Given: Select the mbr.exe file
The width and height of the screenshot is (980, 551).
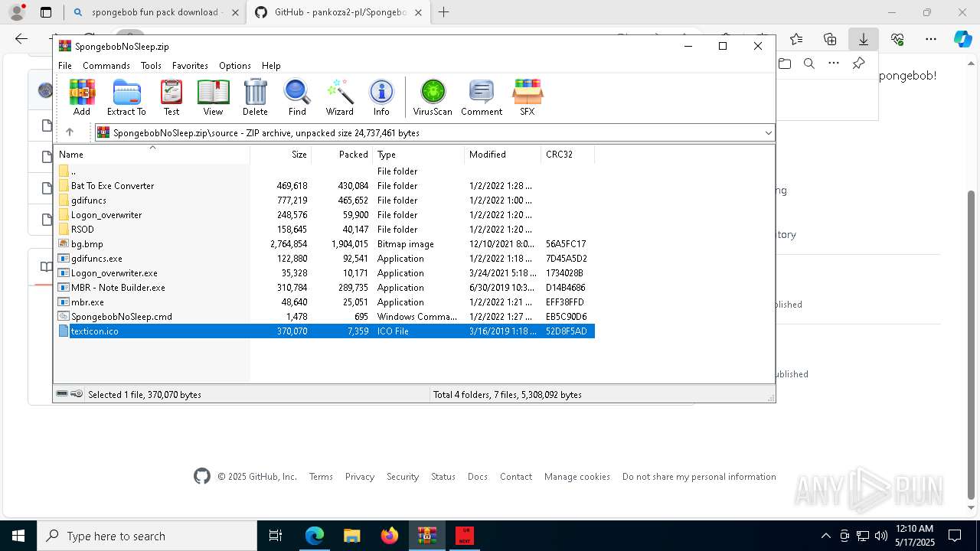Looking at the screenshot, I should coord(324,302).
